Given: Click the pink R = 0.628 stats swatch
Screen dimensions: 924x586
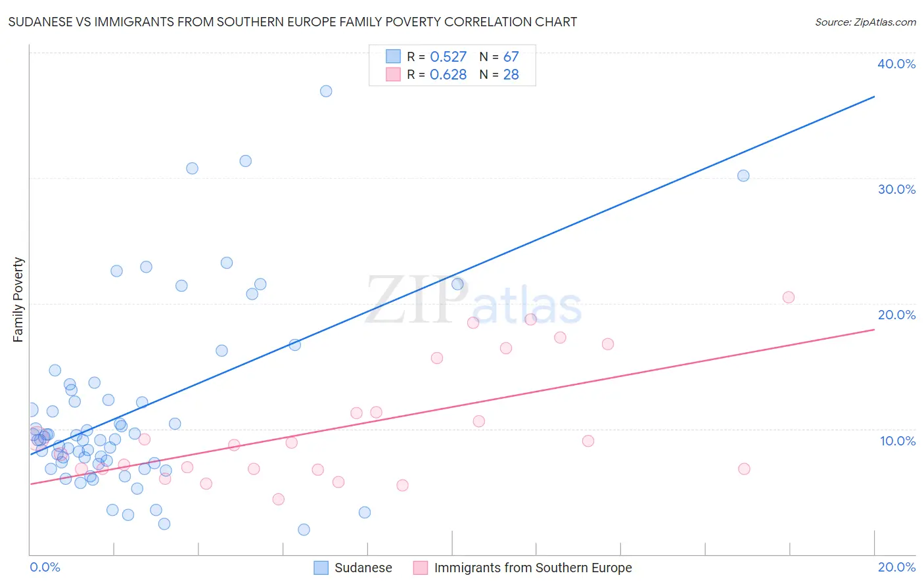Looking at the screenshot, I should 393,74.
